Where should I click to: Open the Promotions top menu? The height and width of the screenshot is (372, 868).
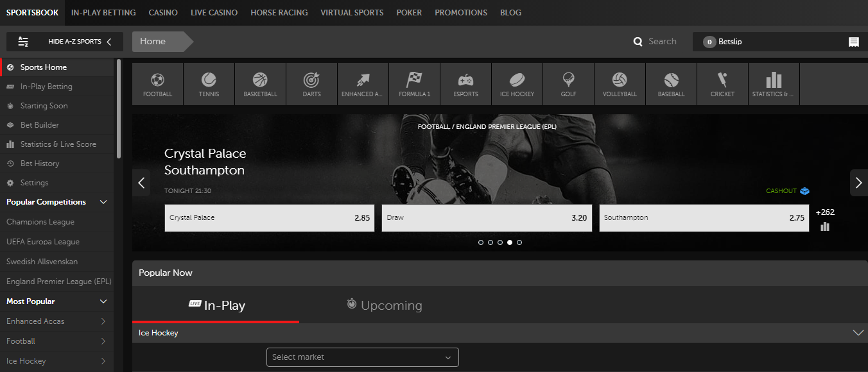pos(461,12)
